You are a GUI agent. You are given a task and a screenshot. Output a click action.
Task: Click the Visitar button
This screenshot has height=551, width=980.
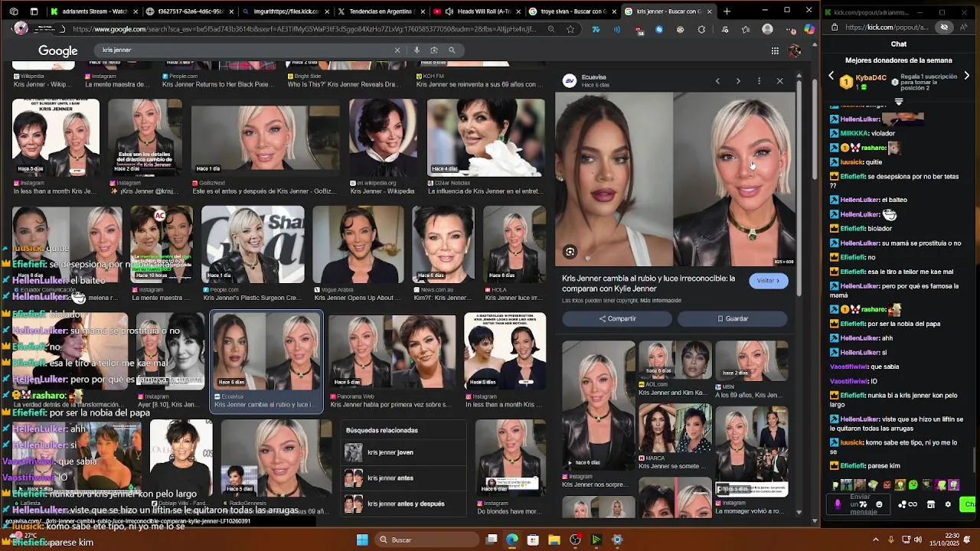[x=768, y=281]
